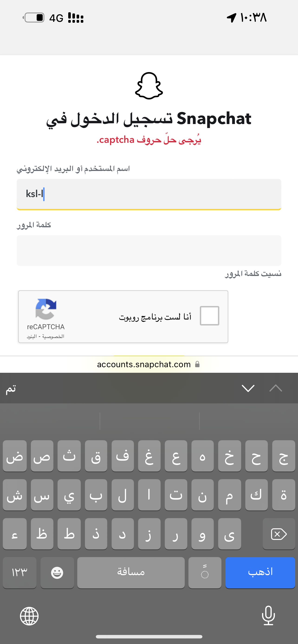Tap the padlock icon beside accounts.snapchat.com

click(x=198, y=364)
